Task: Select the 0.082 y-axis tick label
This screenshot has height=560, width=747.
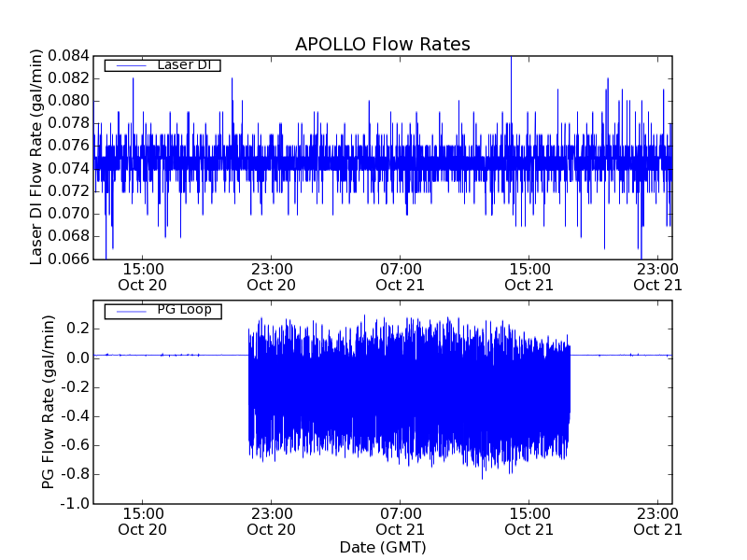Action: click(68, 78)
